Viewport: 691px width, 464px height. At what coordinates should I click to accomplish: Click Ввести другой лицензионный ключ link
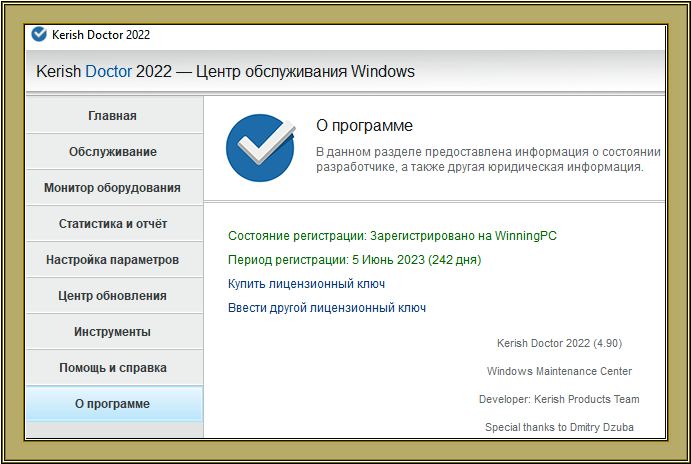327,308
